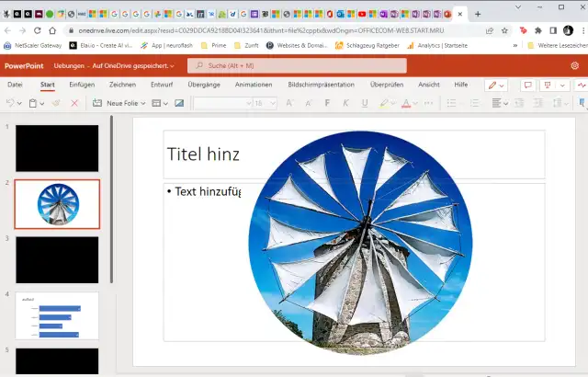Reload the browser page
The image size is (588, 377).
(37, 30)
